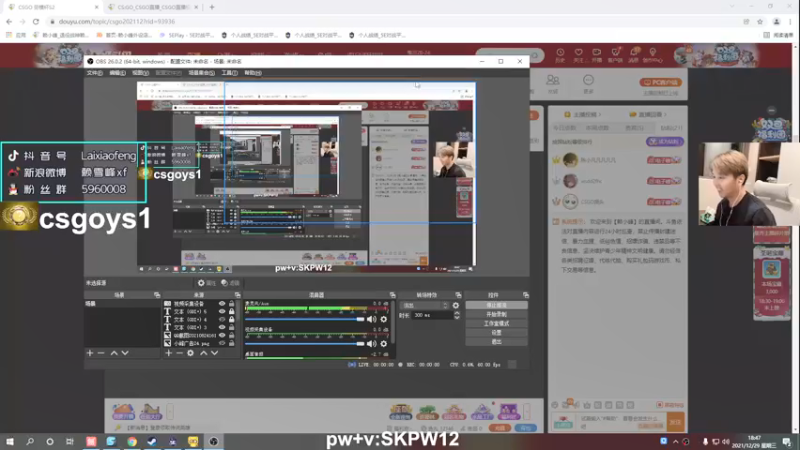Pop out the 场景 dock panel

tap(157, 295)
